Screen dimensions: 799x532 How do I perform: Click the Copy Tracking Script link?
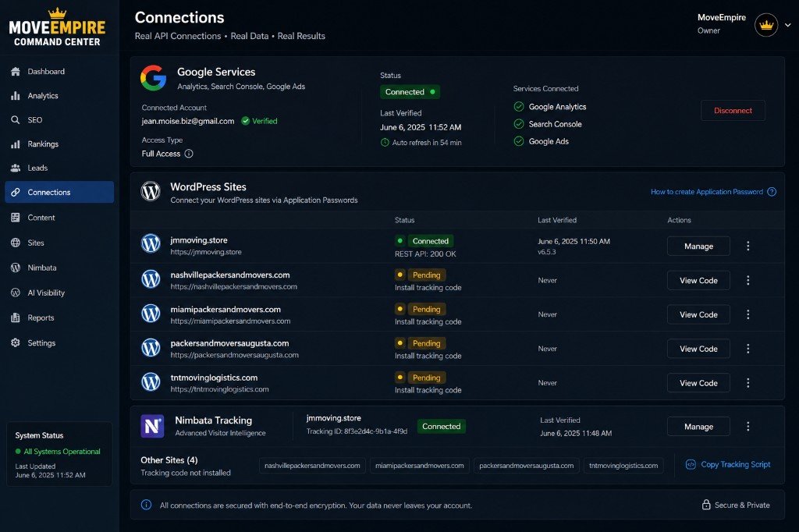click(x=728, y=464)
